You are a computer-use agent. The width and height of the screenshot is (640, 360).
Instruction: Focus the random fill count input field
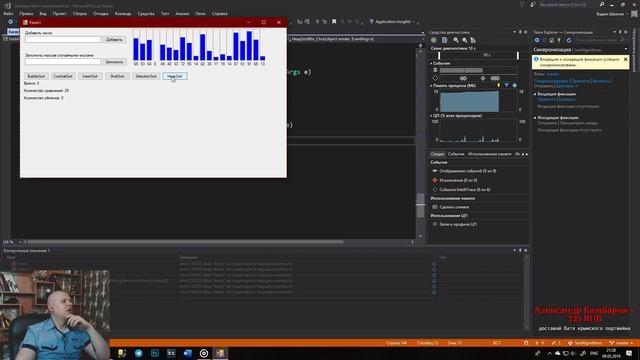[x=62, y=62]
